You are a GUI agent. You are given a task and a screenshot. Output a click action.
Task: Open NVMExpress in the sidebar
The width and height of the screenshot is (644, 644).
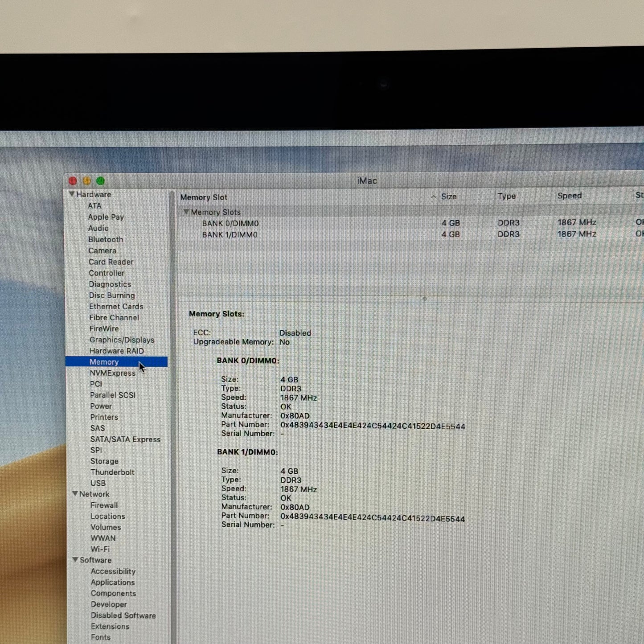pyautogui.click(x=113, y=373)
